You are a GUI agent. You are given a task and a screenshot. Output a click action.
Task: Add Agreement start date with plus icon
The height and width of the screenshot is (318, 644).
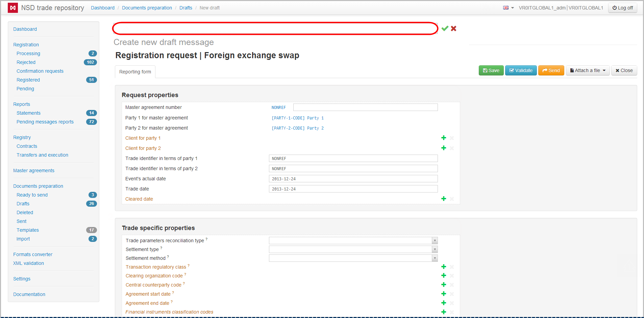pos(444,294)
